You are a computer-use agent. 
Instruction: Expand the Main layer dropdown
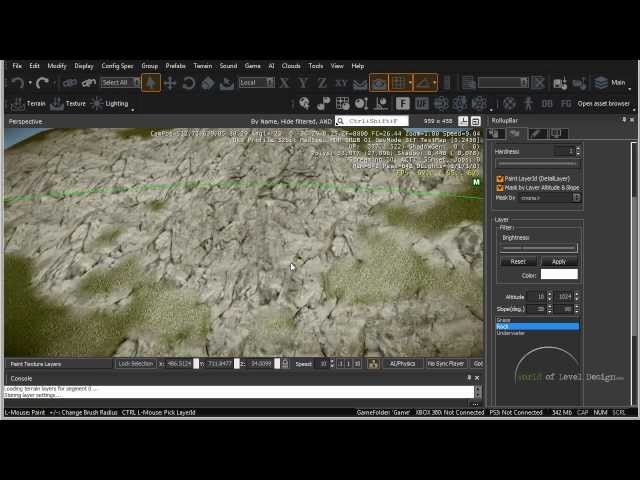pos(629,89)
